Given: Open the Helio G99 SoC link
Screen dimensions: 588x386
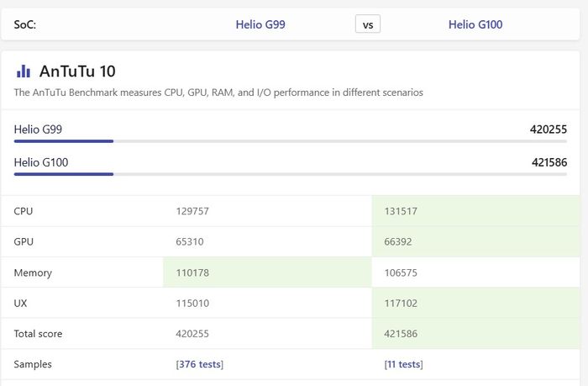Looking at the screenshot, I should point(260,24).
